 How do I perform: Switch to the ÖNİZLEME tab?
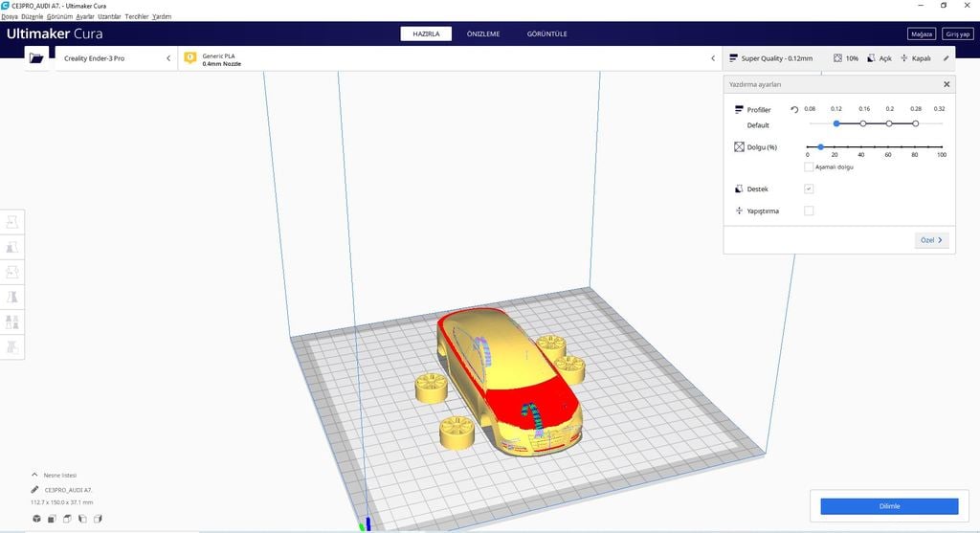click(x=483, y=33)
